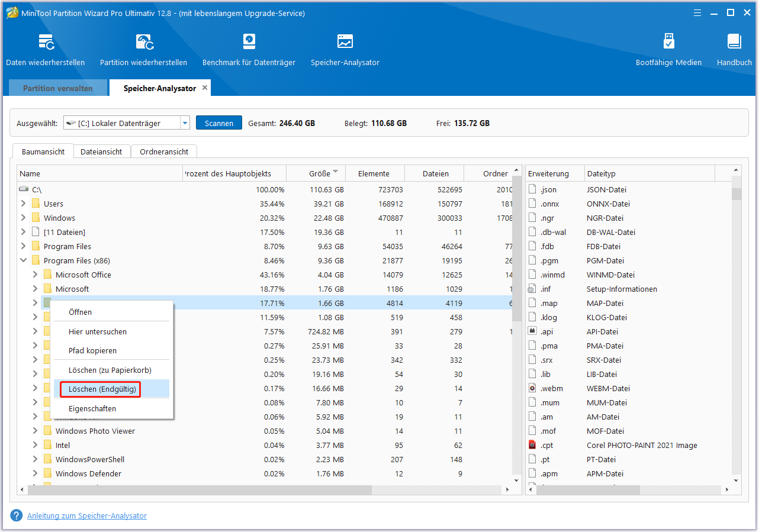Click the help icon beside Anleitung link
Screen dimensions: 759x532
click(17, 515)
